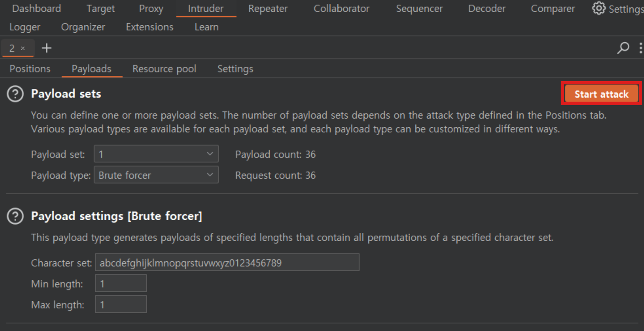Open the Intruder Settings sub-tab
This screenshot has height=331, width=644.
[x=235, y=69]
